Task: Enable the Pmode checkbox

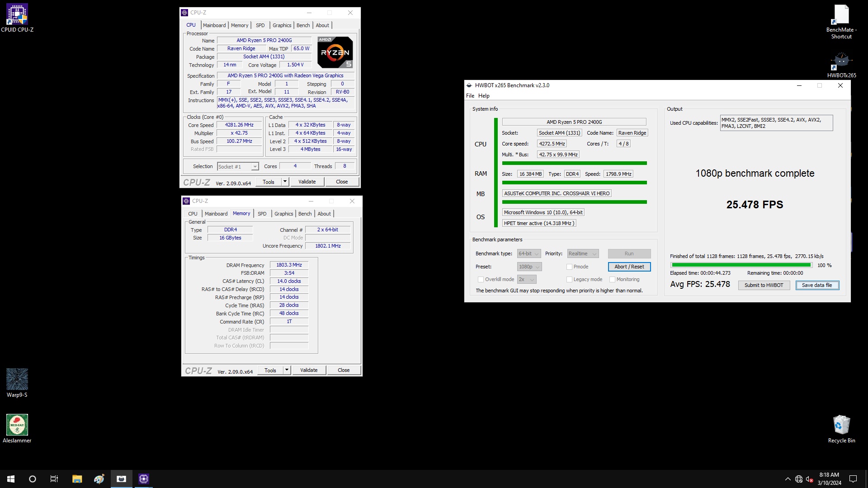Action: pyautogui.click(x=570, y=267)
